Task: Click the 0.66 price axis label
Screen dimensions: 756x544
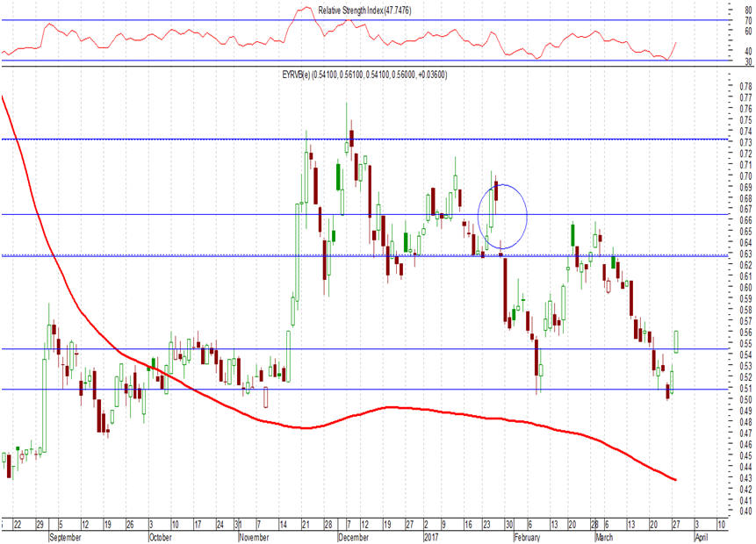Action: tap(745, 220)
